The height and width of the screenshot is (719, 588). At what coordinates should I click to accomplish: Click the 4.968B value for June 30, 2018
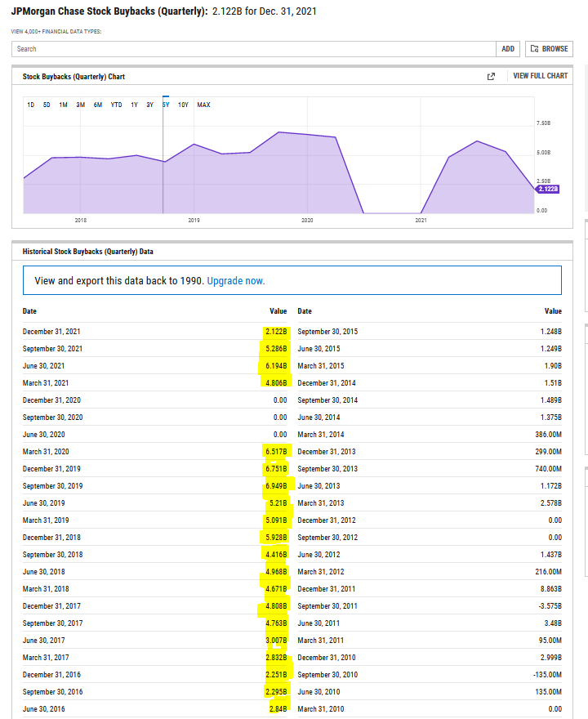[x=276, y=572]
